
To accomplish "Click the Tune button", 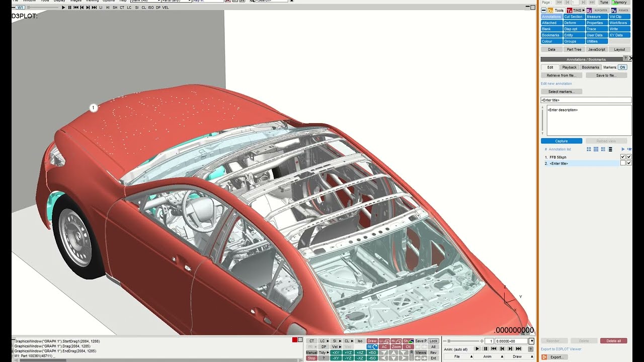I will (x=604, y=3).
